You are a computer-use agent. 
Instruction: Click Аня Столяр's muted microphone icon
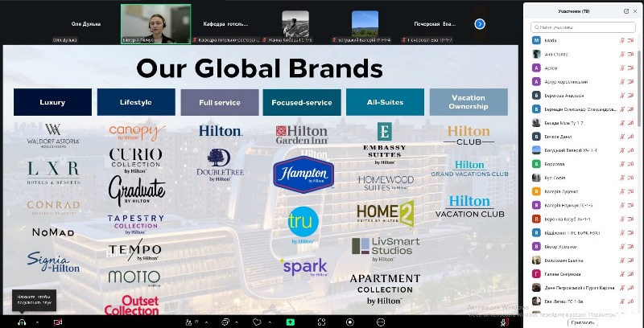(621, 54)
